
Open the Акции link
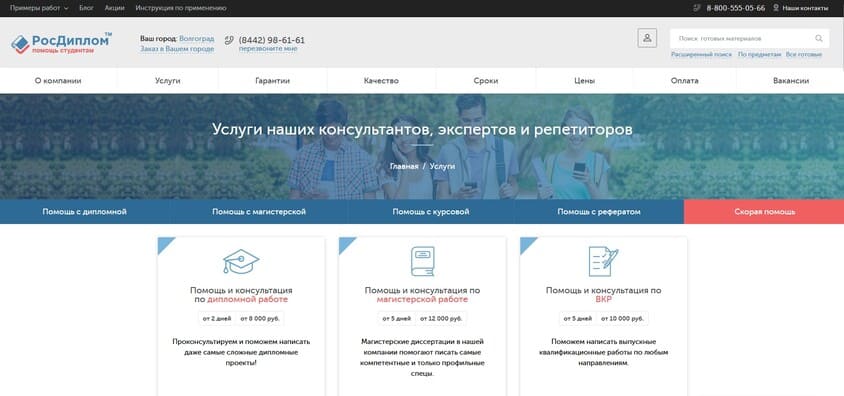[x=115, y=8]
